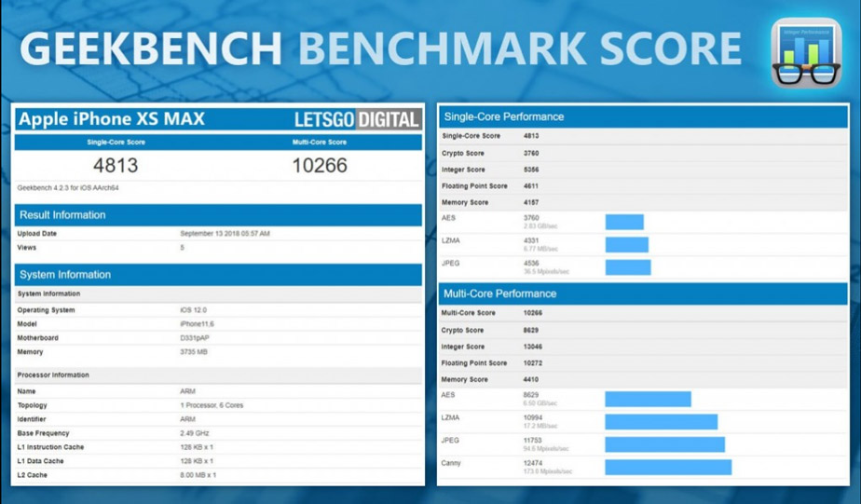Select the motherboard value "D331pAP"
Image resolution: width=861 pixels, height=504 pixels.
[195, 338]
